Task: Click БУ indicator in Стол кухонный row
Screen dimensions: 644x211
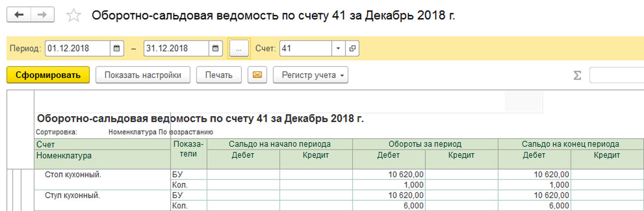Action: tap(178, 174)
